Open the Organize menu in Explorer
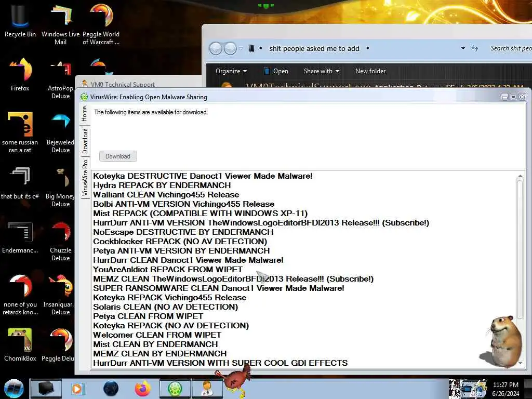Viewport: 532px width, 399px height. pyautogui.click(x=231, y=71)
